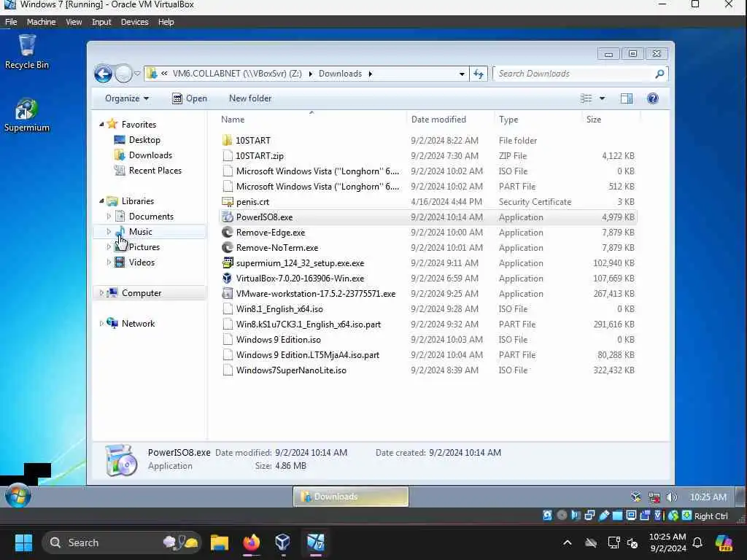Open Firefox from the host taskbar
The height and width of the screenshot is (560, 747).
(x=252, y=542)
